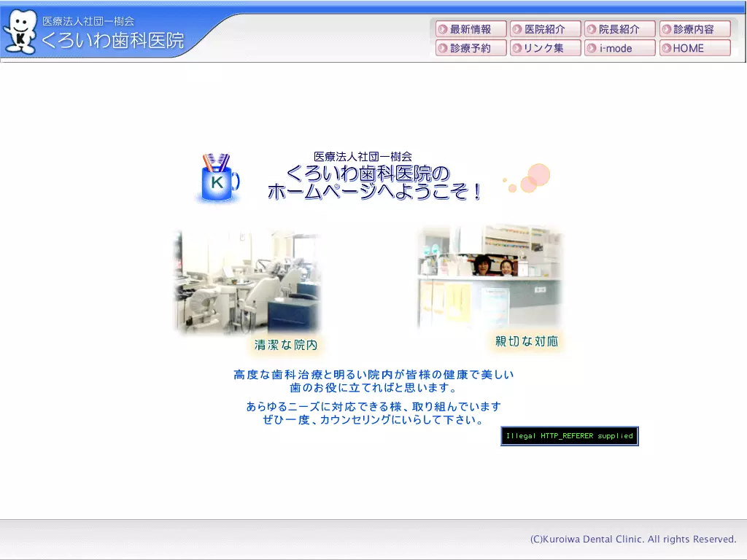747x560 pixels.
Task: Open the リンク集 navigation button
Action: [546, 48]
